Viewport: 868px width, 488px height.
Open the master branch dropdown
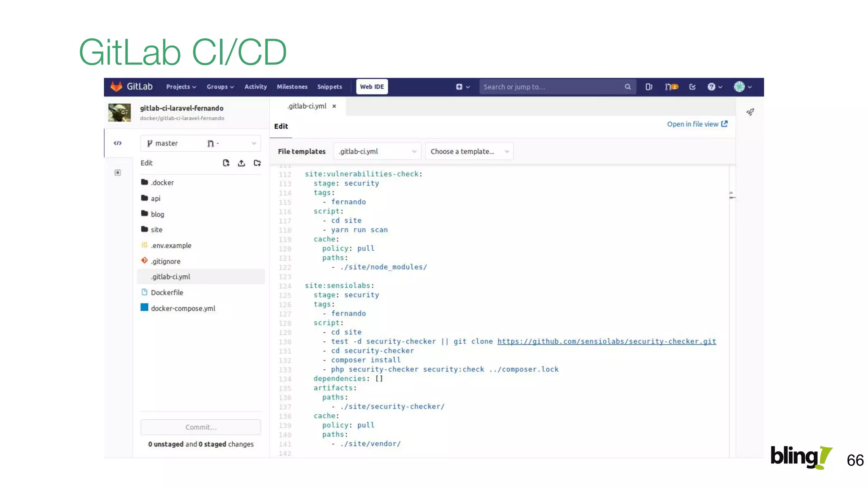200,144
